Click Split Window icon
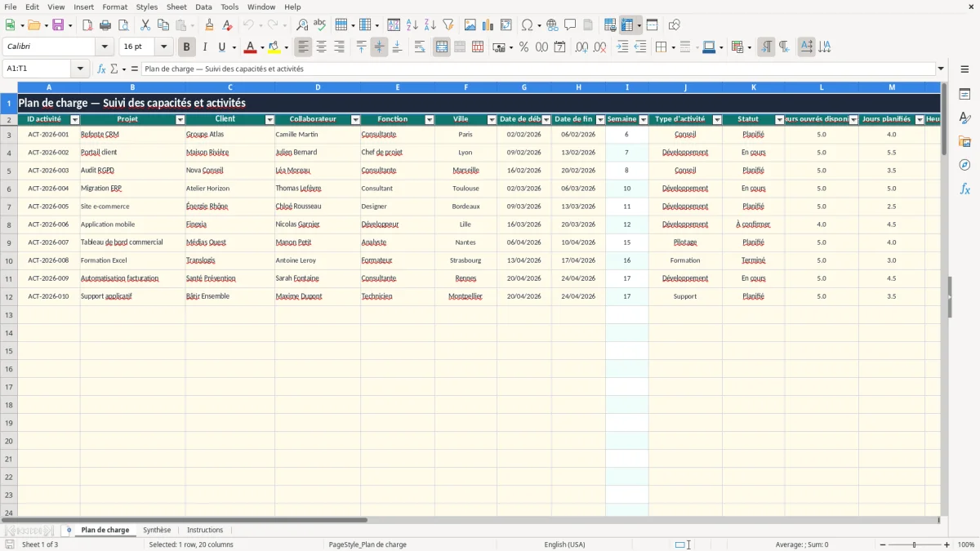This screenshot has height=551, width=980. [652, 25]
